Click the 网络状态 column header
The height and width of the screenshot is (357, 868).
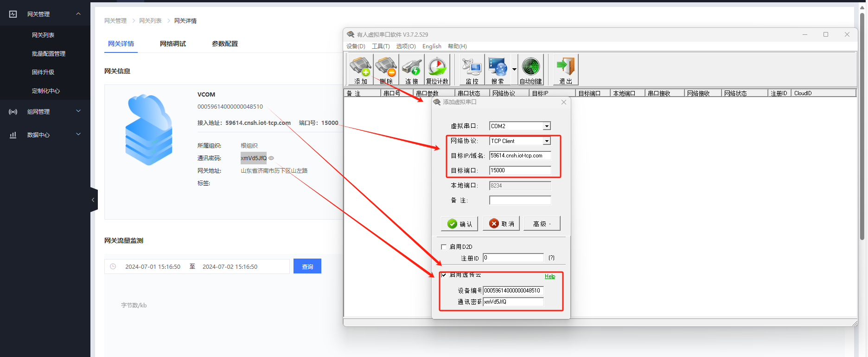click(745, 93)
